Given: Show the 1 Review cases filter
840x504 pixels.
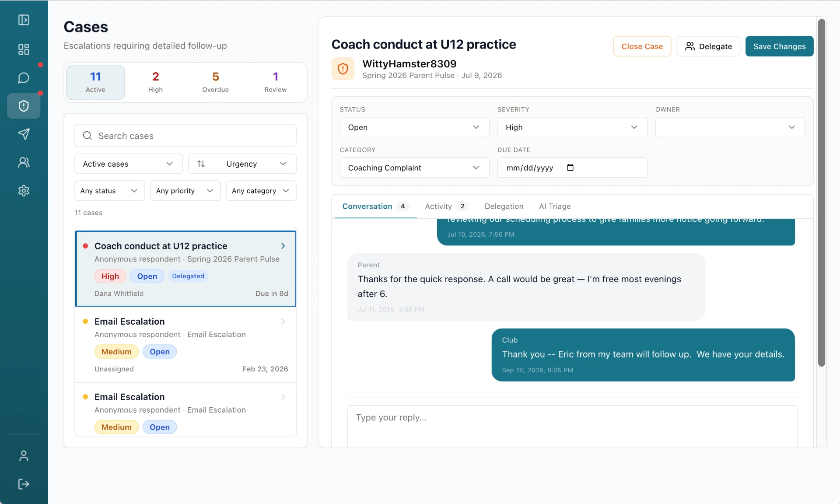Looking at the screenshot, I should pyautogui.click(x=276, y=82).
